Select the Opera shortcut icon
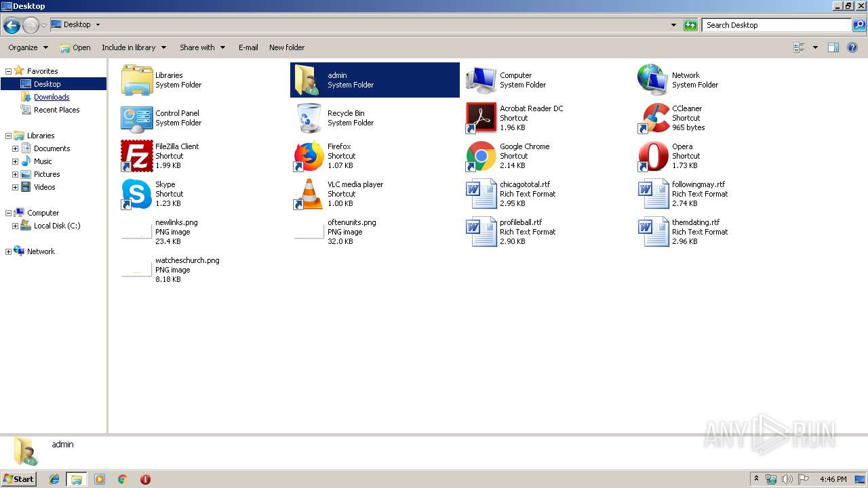Viewport: 868px width, 488px height. [654, 156]
